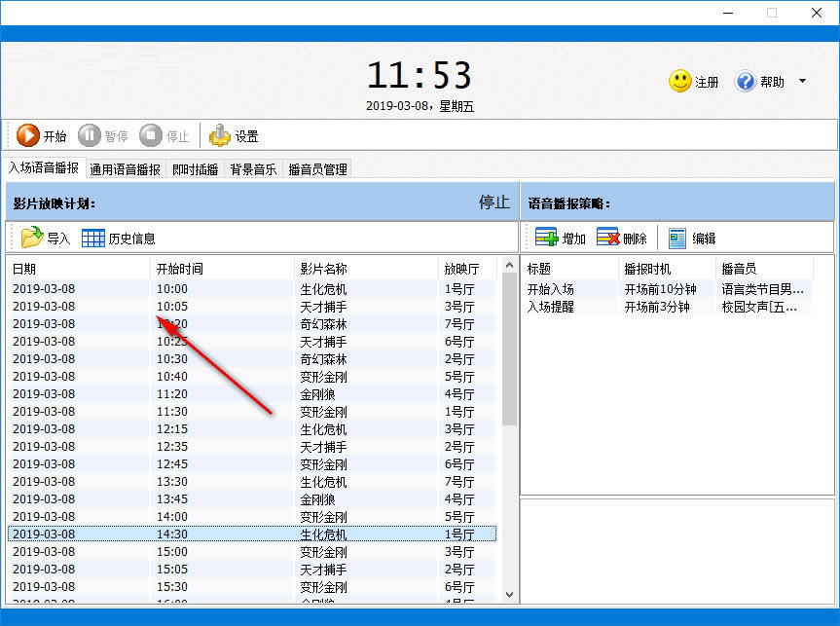Click the orange Start play icon

point(28,136)
